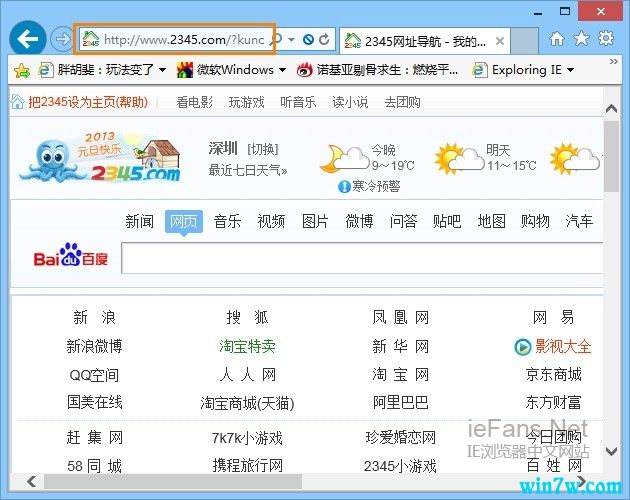This screenshot has width=630, height=500.
Task: Open 新浪 site link
Action: click(94, 318)
